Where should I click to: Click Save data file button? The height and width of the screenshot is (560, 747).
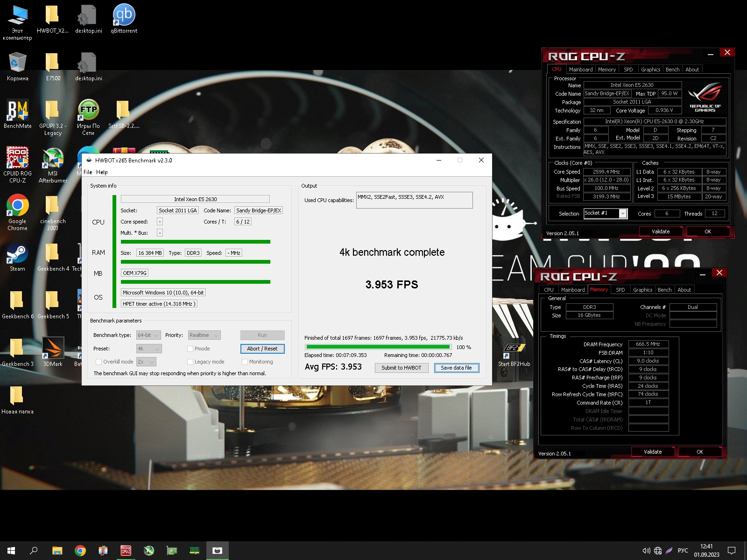pyautogui.click(x=456, y=368)
